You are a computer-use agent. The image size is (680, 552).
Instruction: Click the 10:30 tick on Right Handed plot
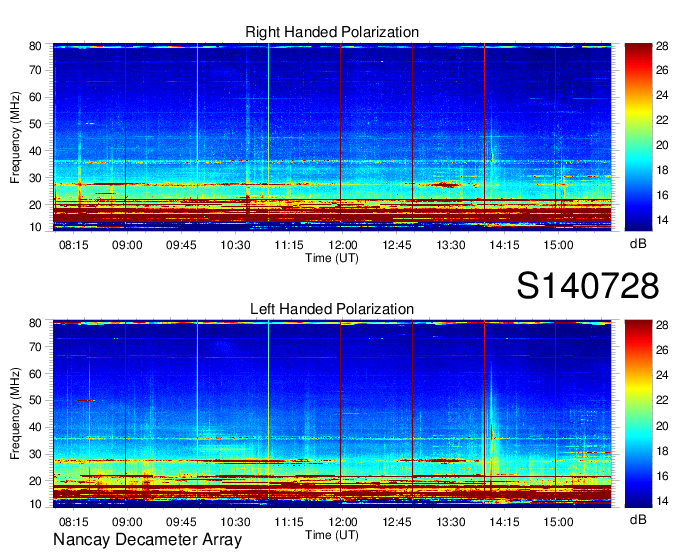[235, 245]
